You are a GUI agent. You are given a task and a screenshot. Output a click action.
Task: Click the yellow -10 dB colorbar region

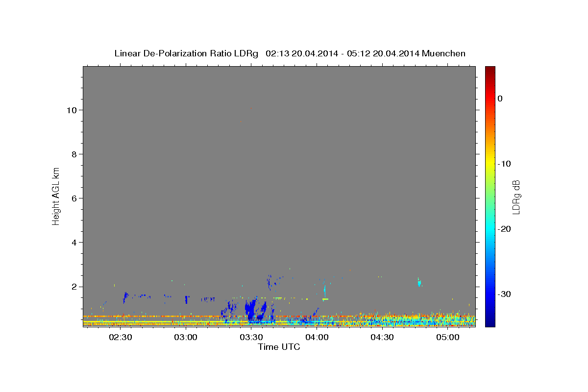490,164
